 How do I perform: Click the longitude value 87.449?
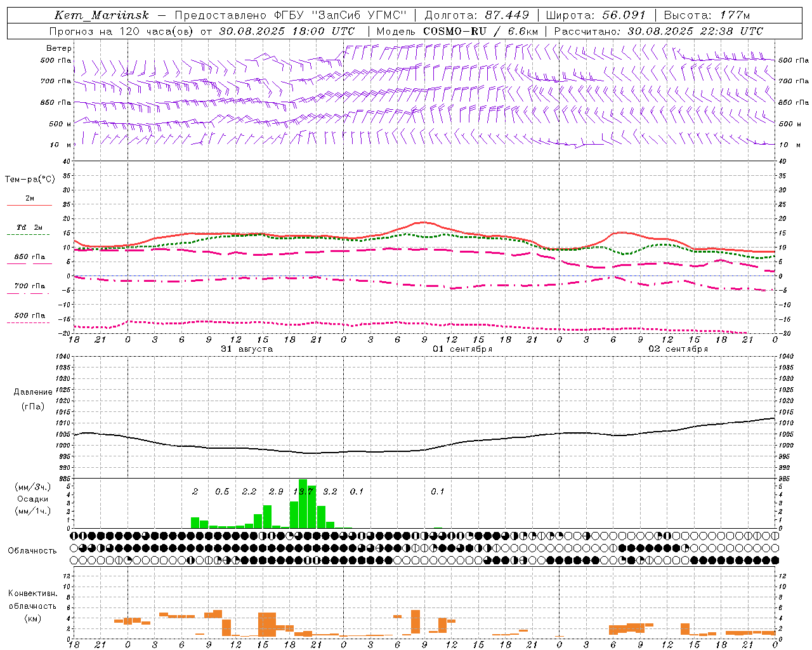pyautogui.click(x=507, y=15)
